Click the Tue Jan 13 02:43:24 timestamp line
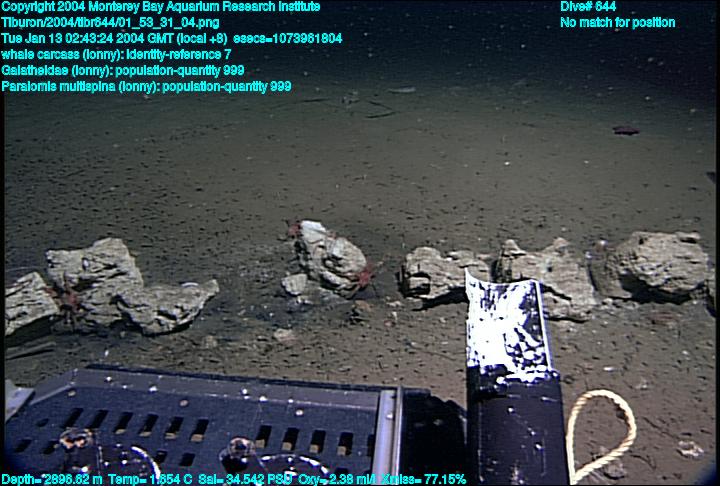Screen dimensions: 720x486 pyautogui.click(x=172, y=39)
